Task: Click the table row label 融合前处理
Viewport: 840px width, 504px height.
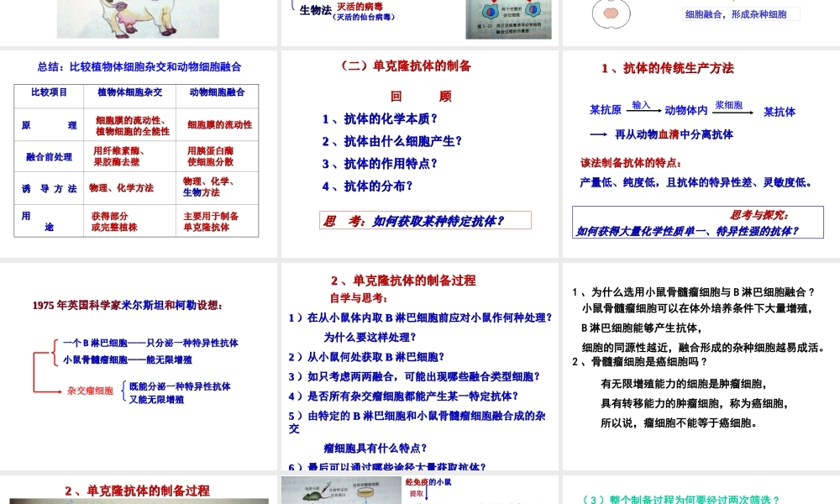Action: 49,157
